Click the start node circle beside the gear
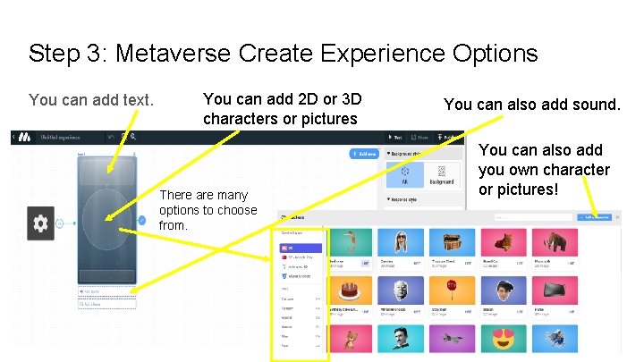Screen dimensions: 644x362 coord(60,223)
